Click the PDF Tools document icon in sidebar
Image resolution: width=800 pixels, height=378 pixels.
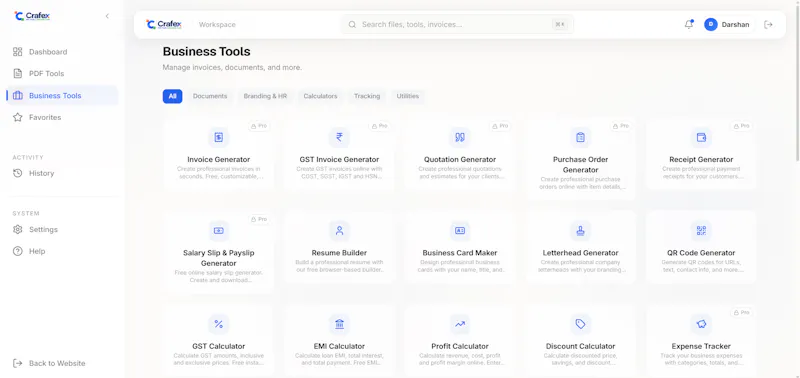click(x=18, y=73)
